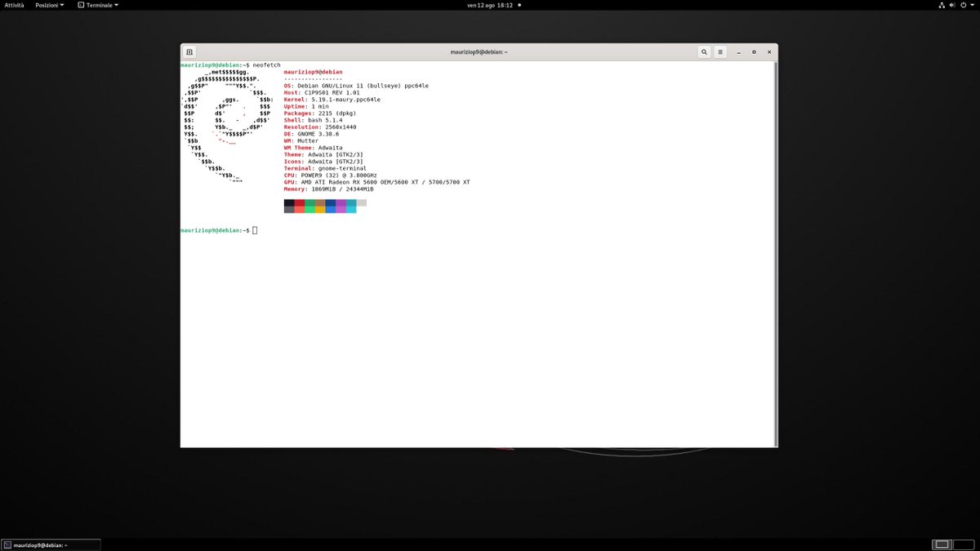Select the mauriziop9@debian taskbar window entry
The image size is (980, 551).
coord(51,544)
